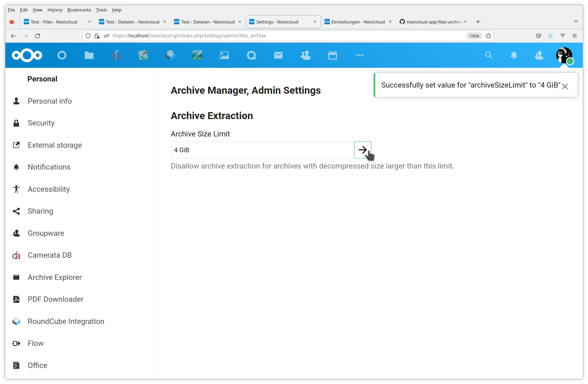Click the Notifications bell icon

point(513,55)
